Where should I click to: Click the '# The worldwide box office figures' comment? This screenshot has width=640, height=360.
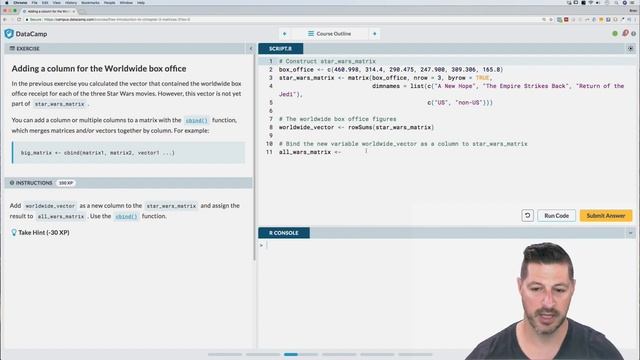click(x=338, y=119)
